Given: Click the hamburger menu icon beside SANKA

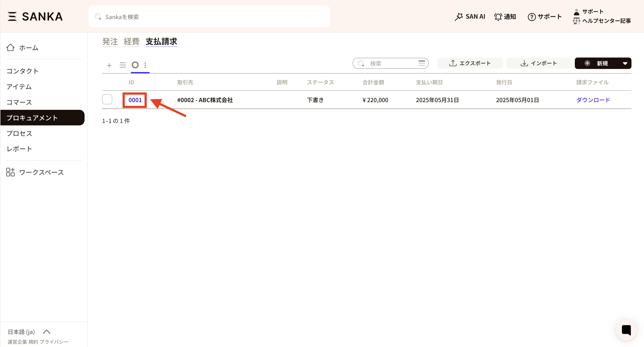Looking at the screenshot, I should (12, 16).
